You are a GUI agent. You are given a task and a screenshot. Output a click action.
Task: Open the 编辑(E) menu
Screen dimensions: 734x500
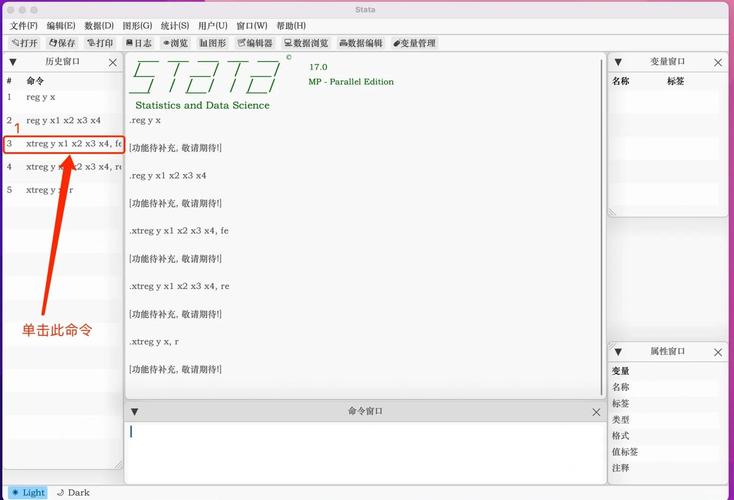coord(61,26)
